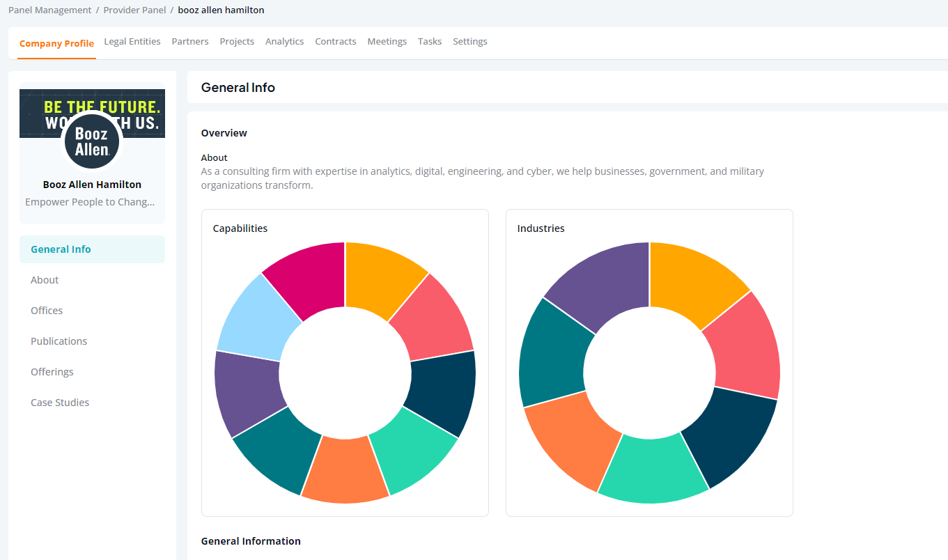Select General Info in sidebar

92,249
